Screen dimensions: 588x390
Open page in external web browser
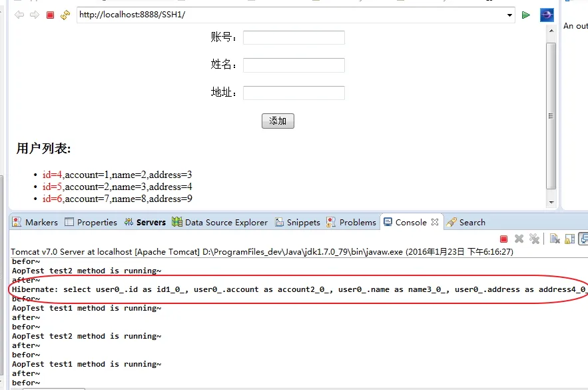pos(547,15)
